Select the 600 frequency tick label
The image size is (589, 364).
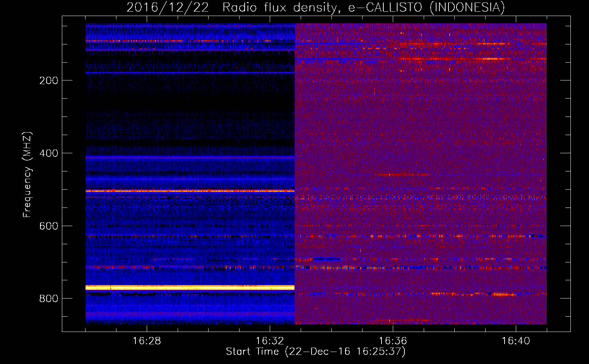click(48, 226)
